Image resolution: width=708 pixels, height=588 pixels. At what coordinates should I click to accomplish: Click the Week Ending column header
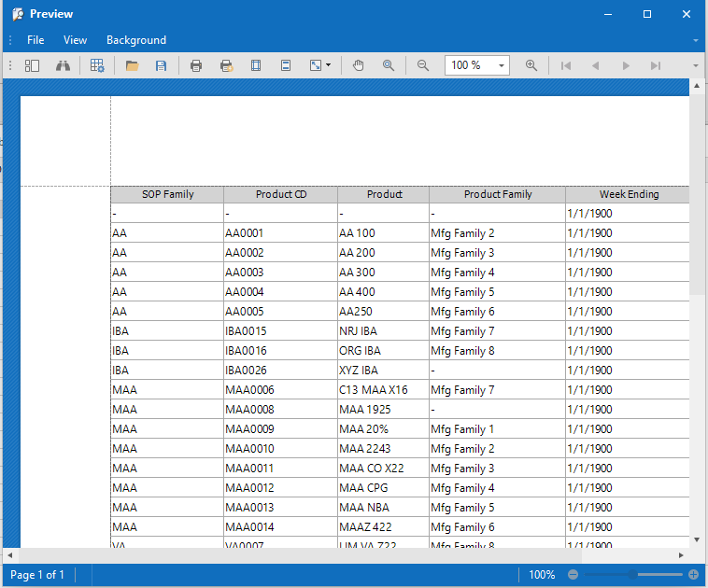coord(629,194)
